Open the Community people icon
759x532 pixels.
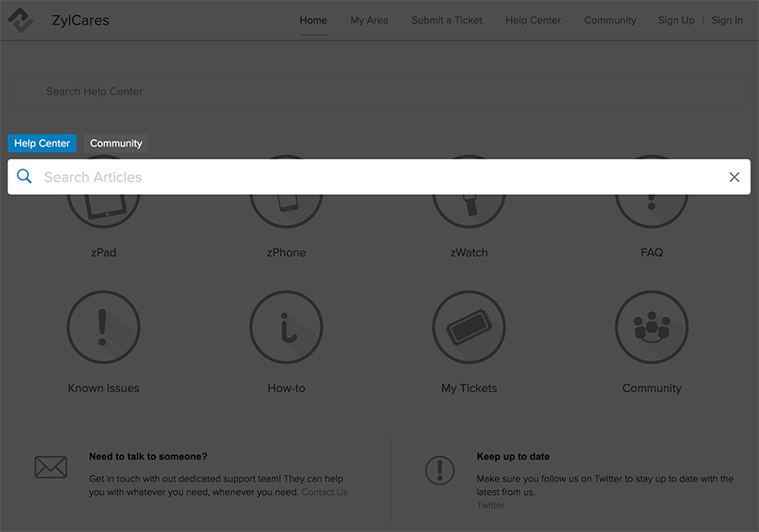coord(652,327)
